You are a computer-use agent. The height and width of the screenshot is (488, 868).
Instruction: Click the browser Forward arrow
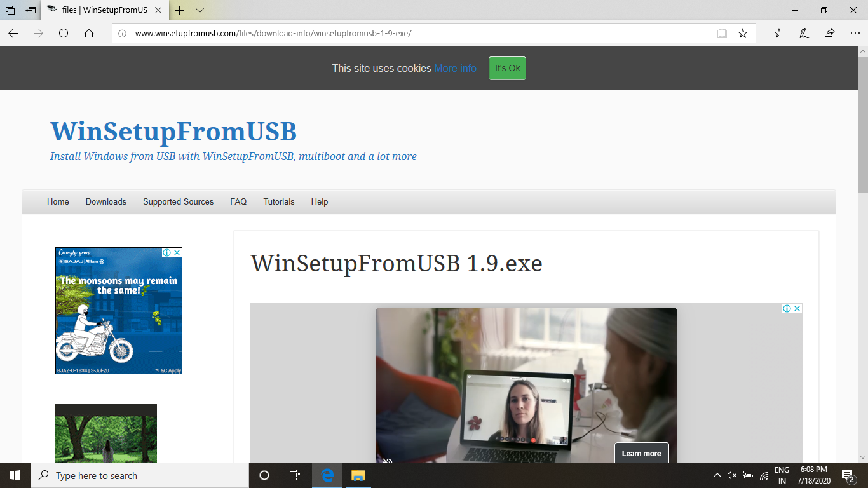38,33
